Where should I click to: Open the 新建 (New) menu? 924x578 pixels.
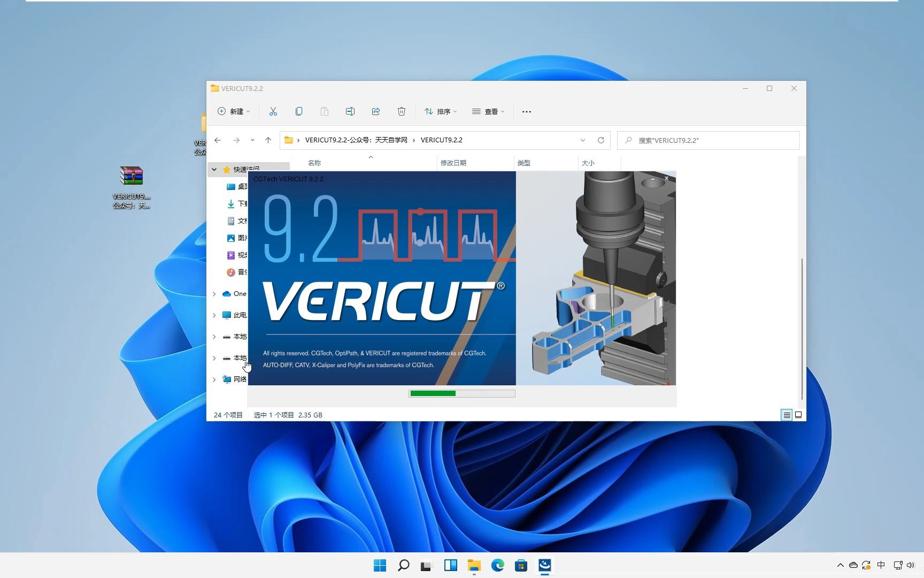pos(234,111)
